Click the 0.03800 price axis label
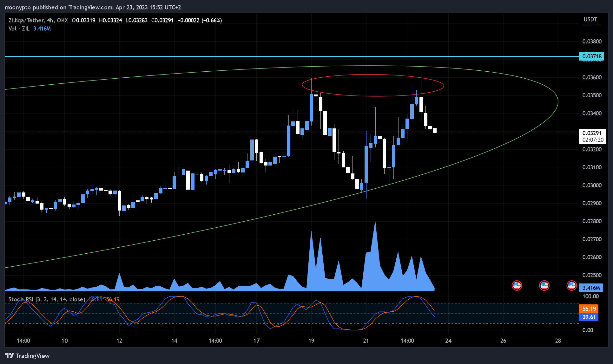Viewport: 613px width, 364px height. click(x=592, y=41)
